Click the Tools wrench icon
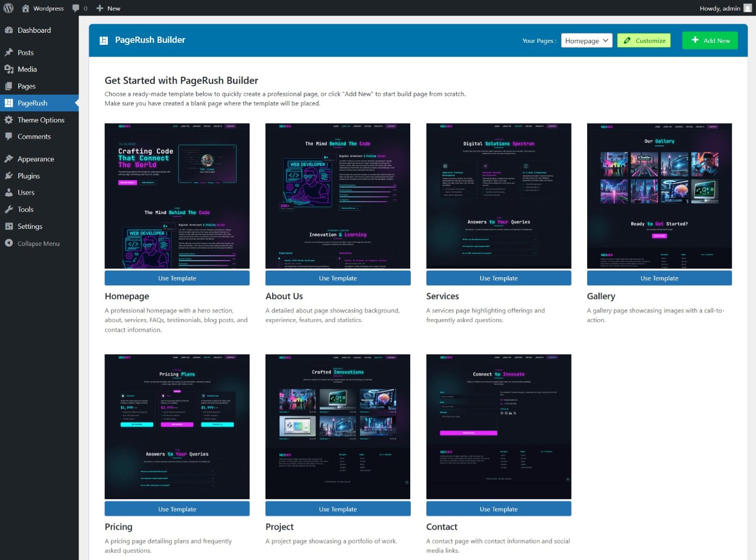The image size is (756, 560). 9,209
